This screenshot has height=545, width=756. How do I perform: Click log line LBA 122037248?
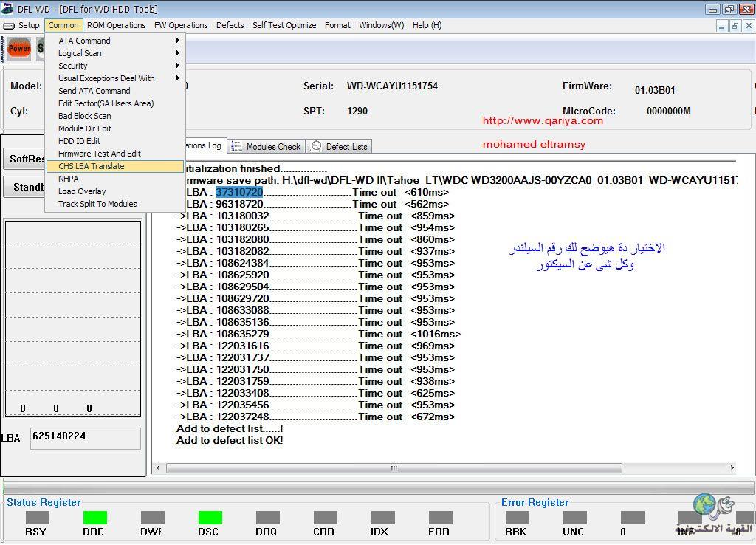(x=315, y=417)
